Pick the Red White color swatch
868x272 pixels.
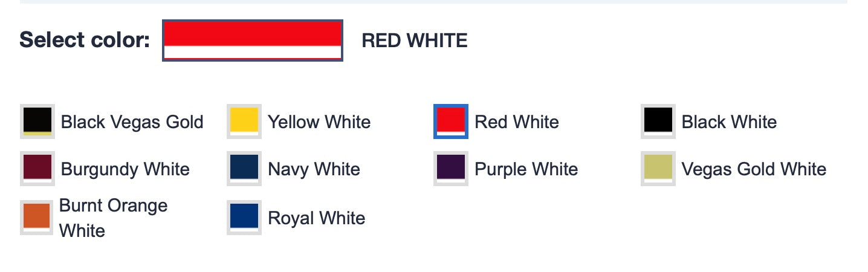pyautogui.click(x=451, y=121)
